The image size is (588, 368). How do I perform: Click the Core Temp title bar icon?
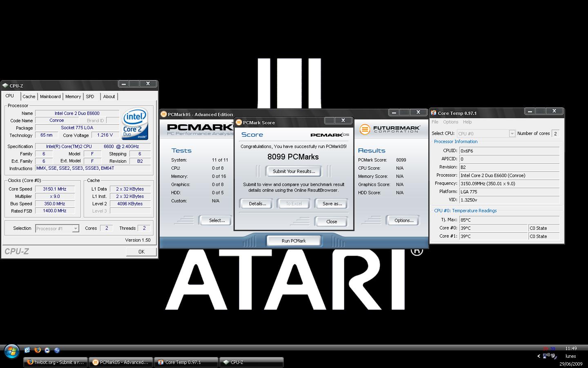434,113
